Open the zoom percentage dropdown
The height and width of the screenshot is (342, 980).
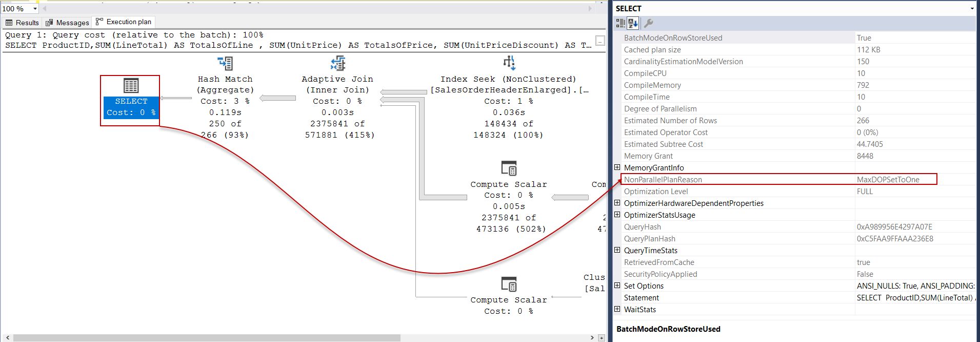tap(35, 9)
